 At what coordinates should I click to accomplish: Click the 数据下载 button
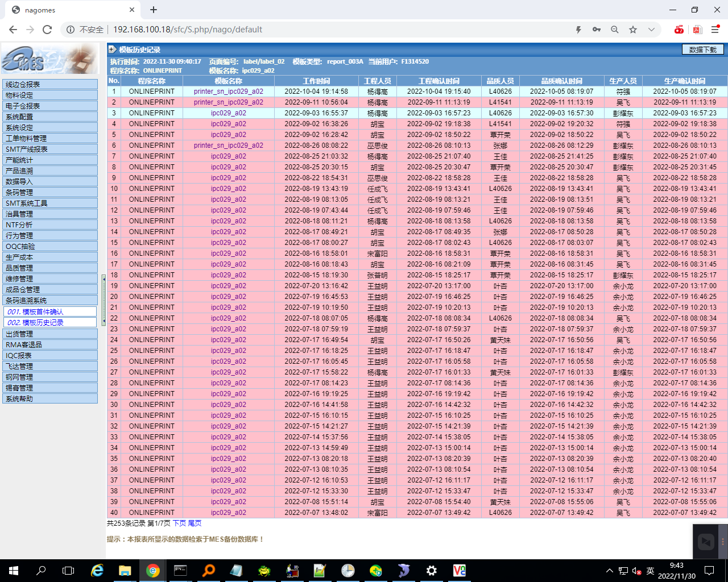702,49
